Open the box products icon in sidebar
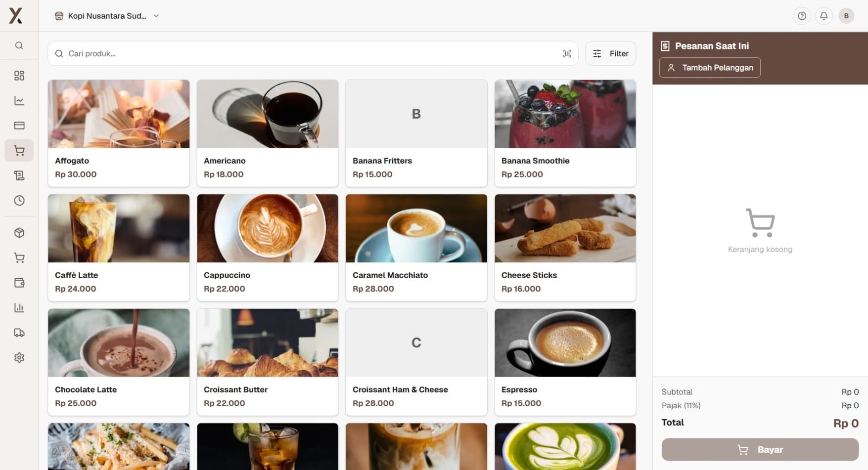The width and height of the screenshot is (868, 470). (x=19, y=233)
